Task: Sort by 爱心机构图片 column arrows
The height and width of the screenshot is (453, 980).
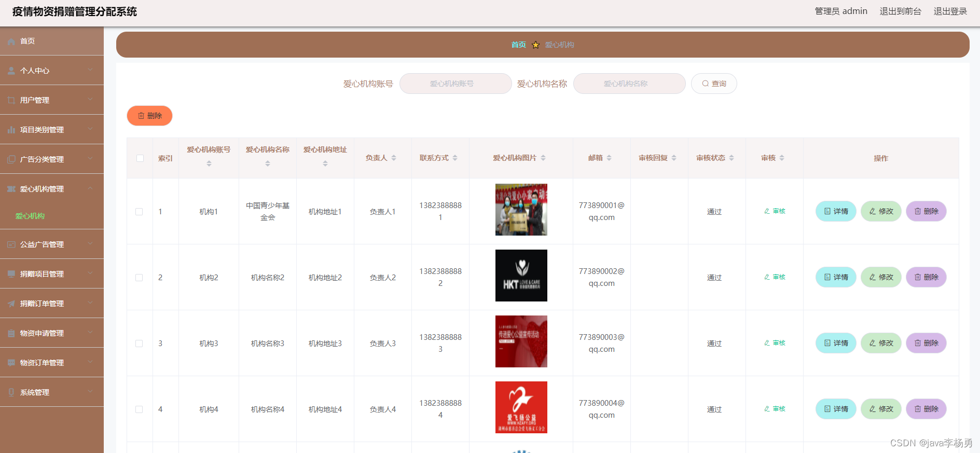Action: tap(543, 158)
